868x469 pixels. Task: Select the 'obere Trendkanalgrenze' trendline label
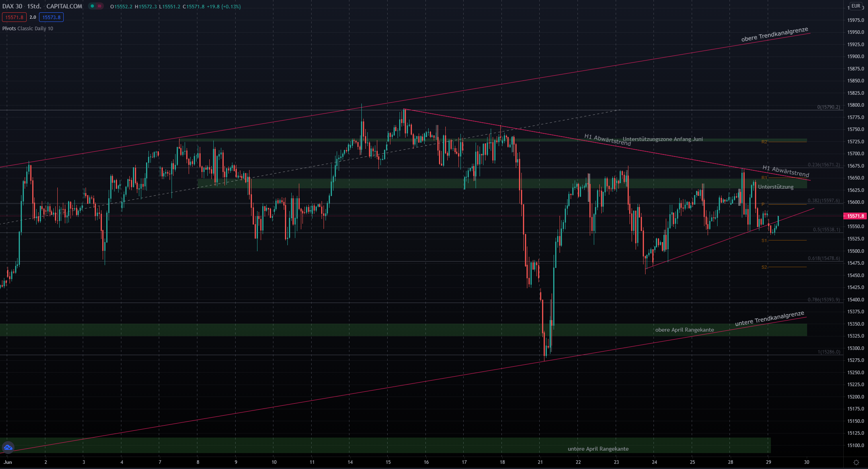[x=774, y=35]
